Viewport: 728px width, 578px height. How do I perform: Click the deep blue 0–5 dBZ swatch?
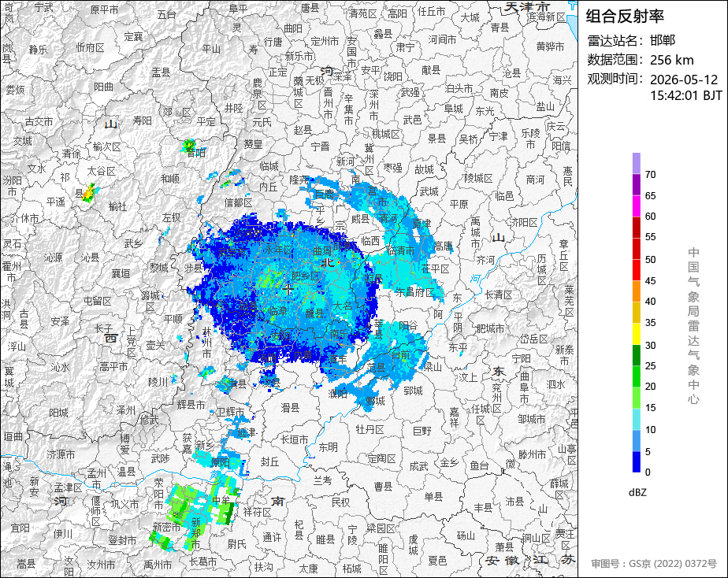(636, 461)
